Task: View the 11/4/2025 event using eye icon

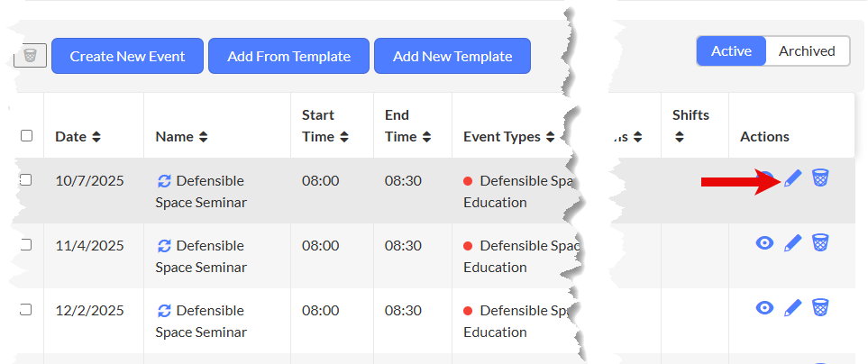Action: pos(764,243)
